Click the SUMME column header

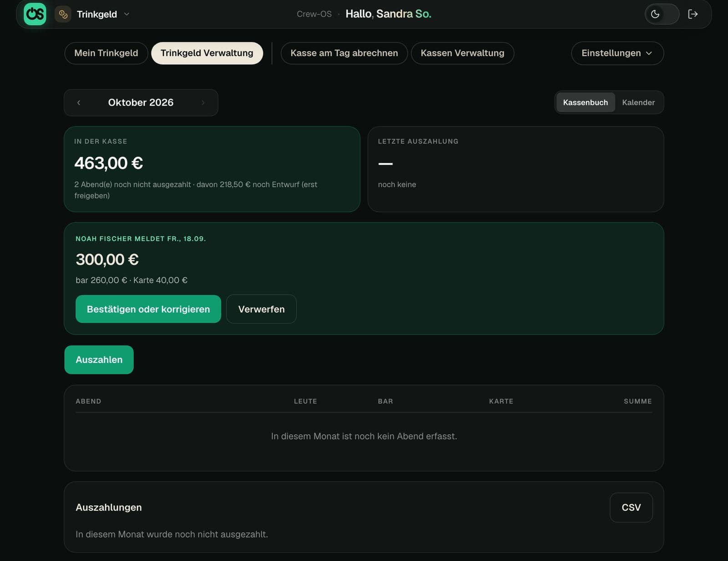coord(638,401)
